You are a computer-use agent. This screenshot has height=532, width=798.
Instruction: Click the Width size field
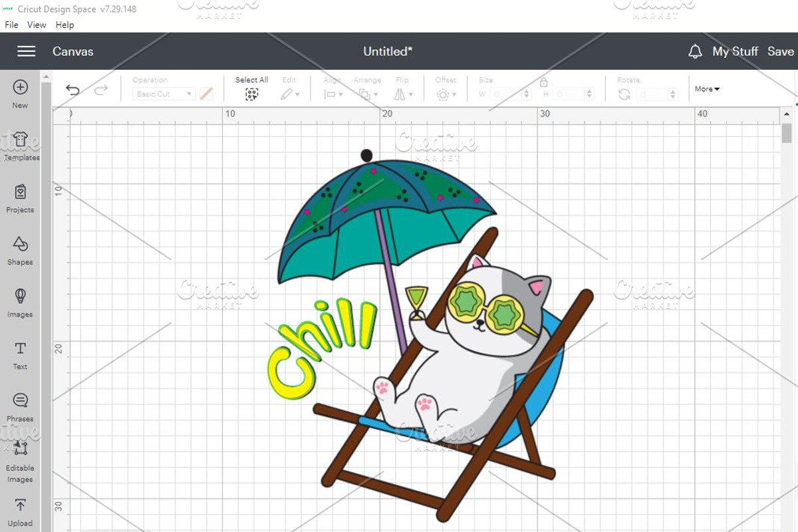click(506, 94)
